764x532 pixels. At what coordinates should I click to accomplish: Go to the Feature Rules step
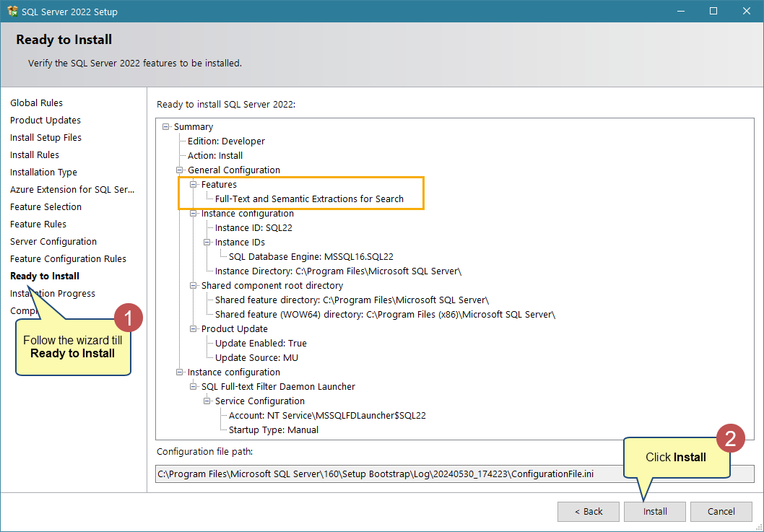click(38, 224)
